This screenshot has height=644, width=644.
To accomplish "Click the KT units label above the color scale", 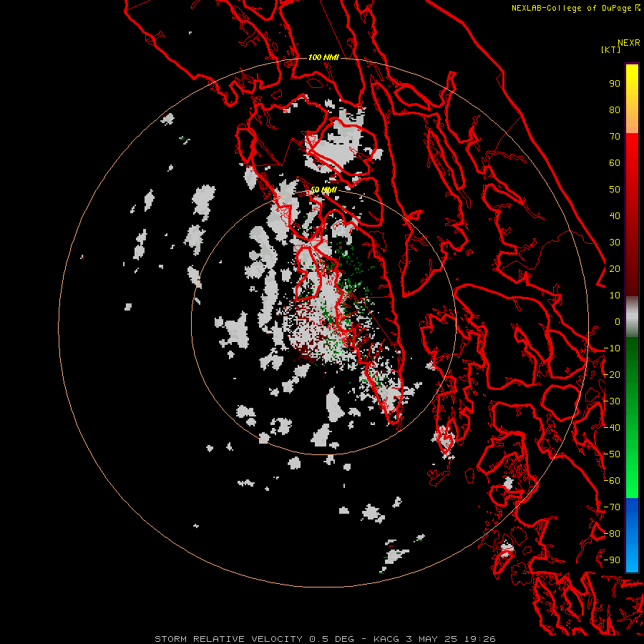I will pyautogui.click(x=610, y=49).
